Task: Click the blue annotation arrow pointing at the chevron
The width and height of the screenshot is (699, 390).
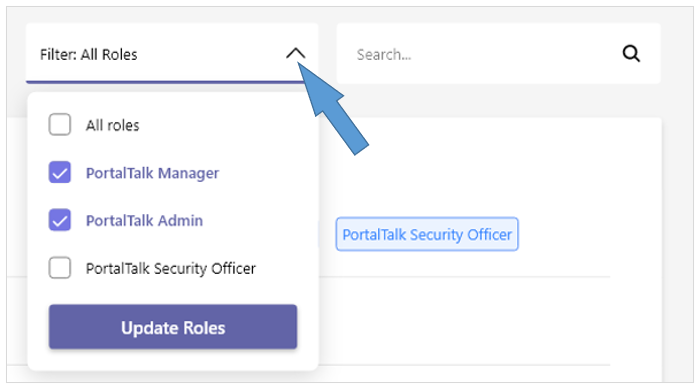Action: pos(334,111)
